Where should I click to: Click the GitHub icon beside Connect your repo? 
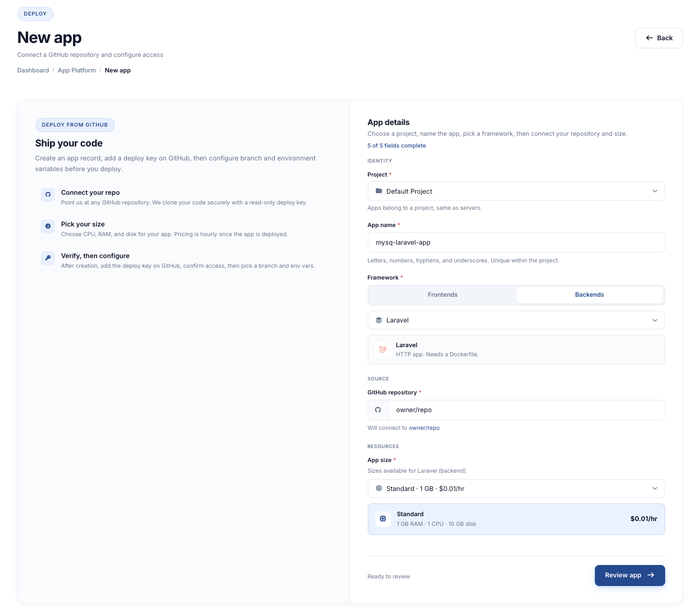48,195
